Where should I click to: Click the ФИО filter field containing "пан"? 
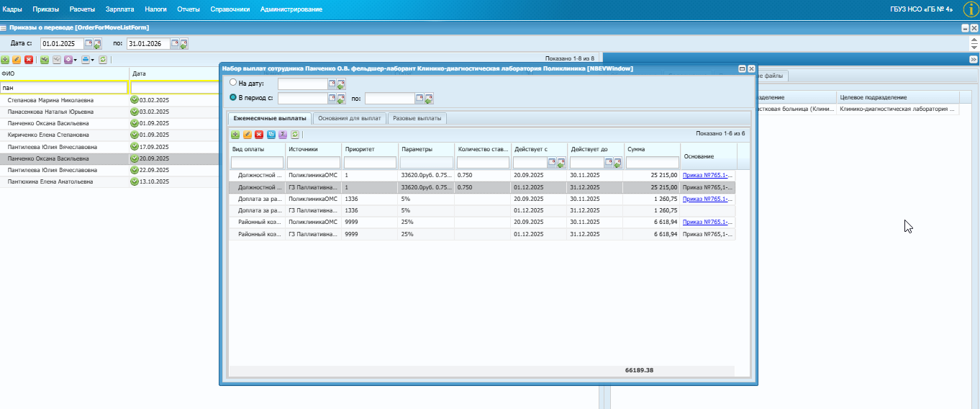64,87
